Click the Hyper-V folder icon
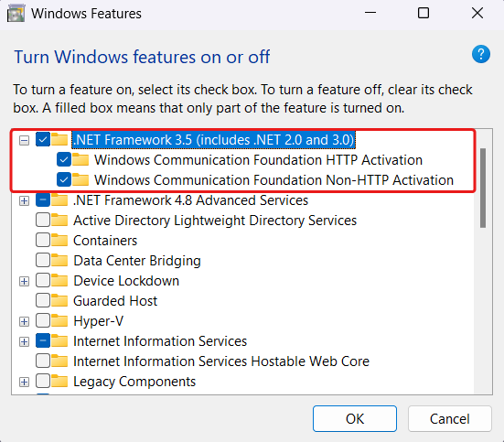This screenshot has width=504, height=442. [x=59, y=320]
